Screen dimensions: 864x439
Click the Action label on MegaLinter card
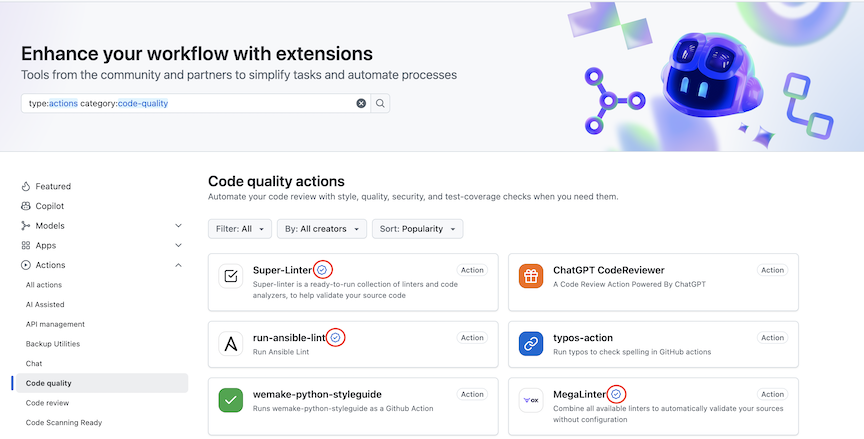click(773, 394)
